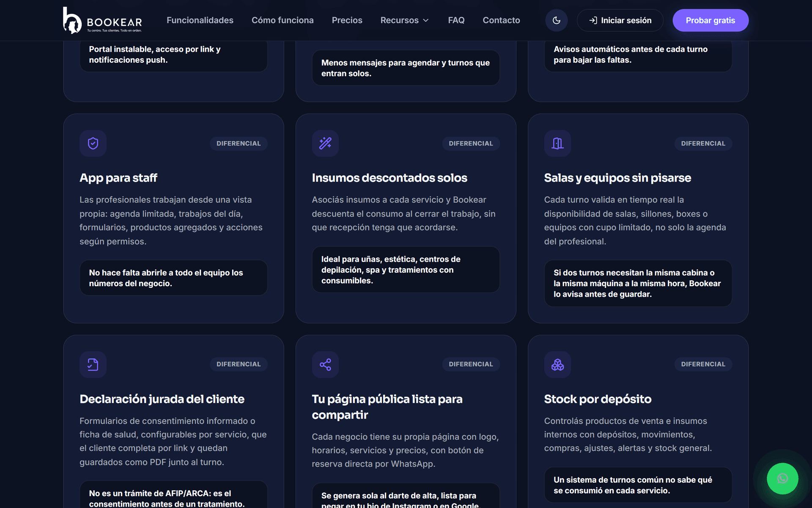This screenshot has height=508, width=812.
Task: Select the Declaración jurada del cliente heading
Action: (162, 399)
